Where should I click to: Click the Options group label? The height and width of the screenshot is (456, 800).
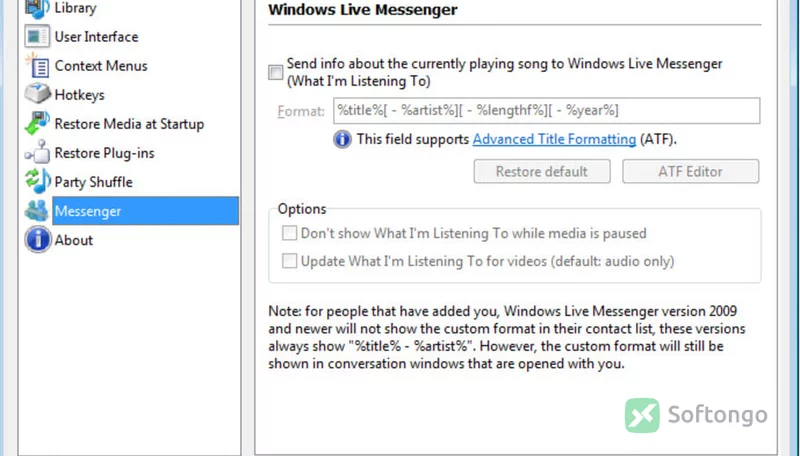coord(302,209)
